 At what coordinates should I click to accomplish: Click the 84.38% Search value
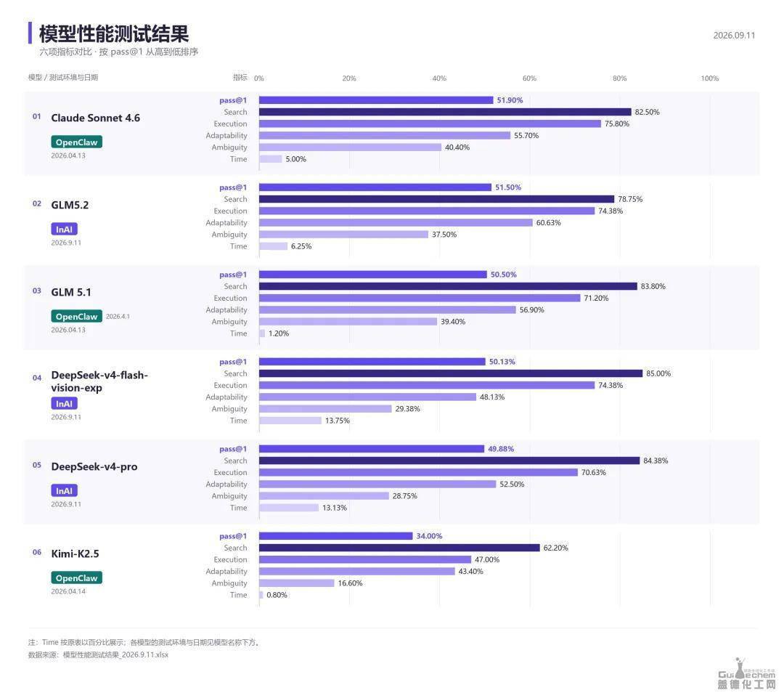coord(656,461)
